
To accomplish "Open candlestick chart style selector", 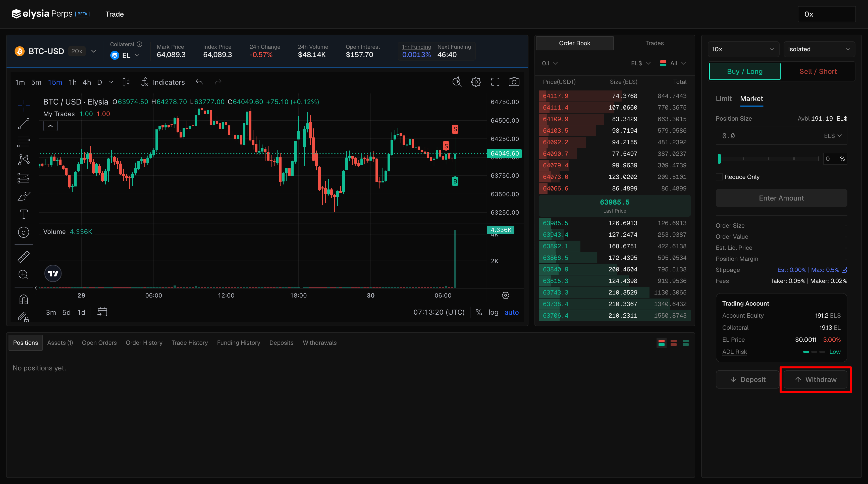I will click(126, 82).
